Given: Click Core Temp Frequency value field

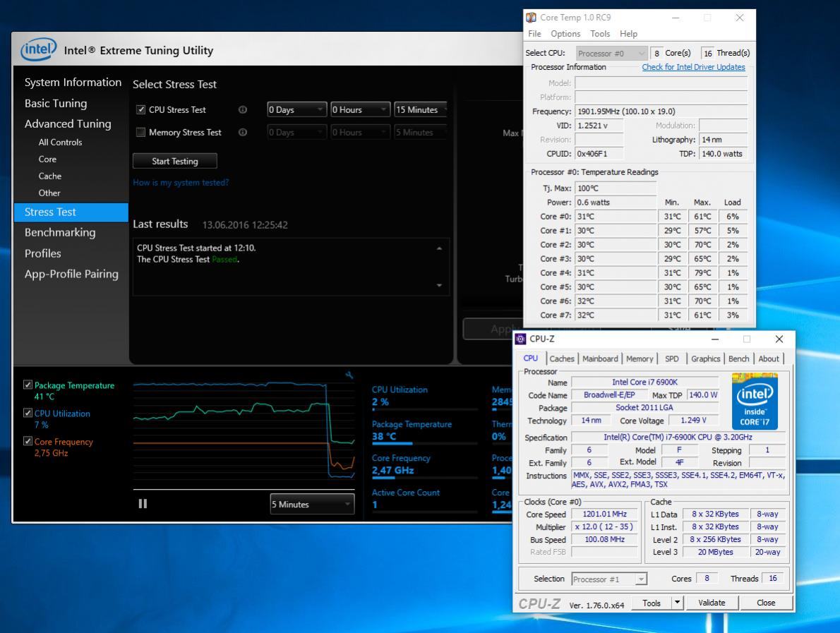Looking at the screenshot, I should (x=661, y=111).
